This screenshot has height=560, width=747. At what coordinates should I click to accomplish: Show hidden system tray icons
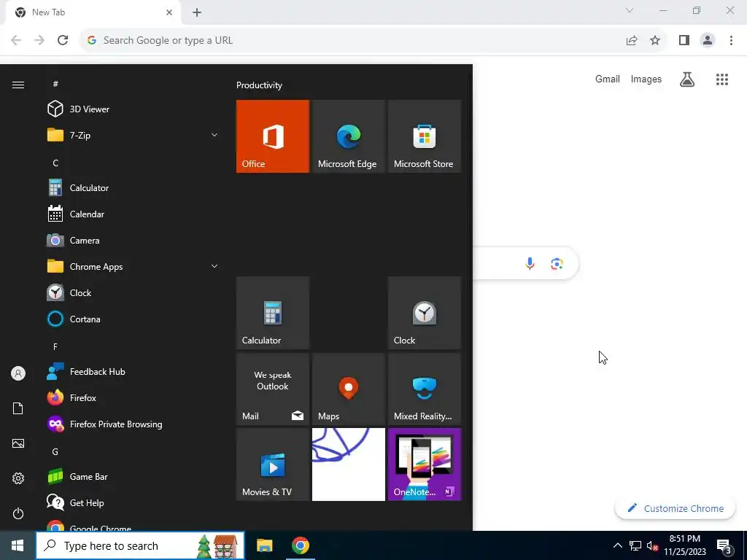coord(617,545)
